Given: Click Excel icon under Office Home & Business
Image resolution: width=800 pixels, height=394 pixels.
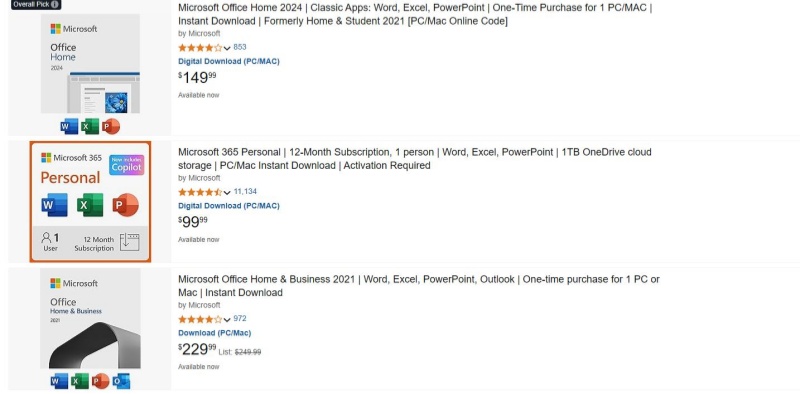Looking at the screenshot, I should click(80, 381).
